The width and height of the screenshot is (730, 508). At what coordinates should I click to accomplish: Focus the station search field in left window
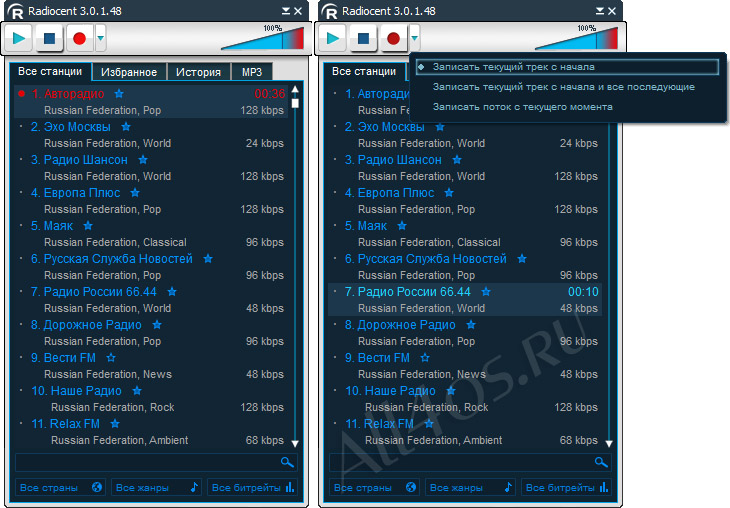[x=156, y=462]
